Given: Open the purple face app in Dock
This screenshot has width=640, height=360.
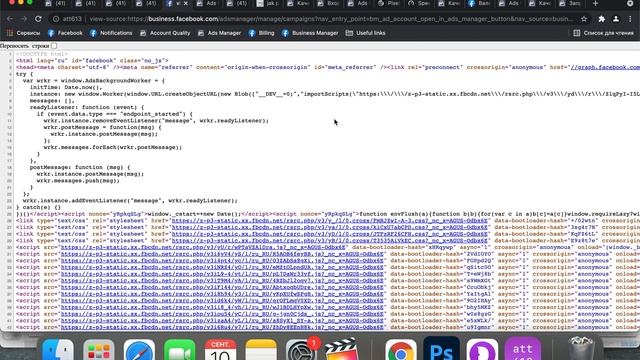Looking at the screenshot, I should 482,351.
